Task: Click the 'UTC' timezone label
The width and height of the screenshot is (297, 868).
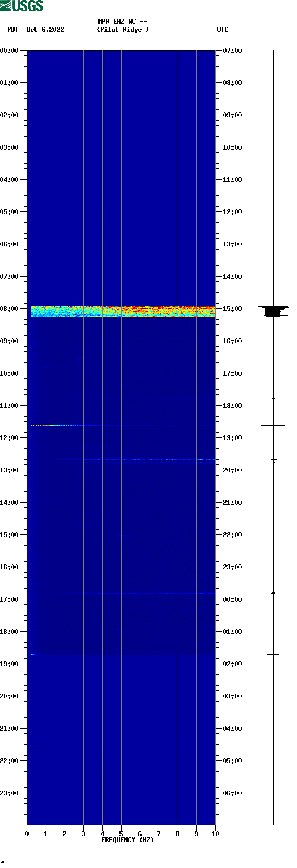Action: pyautogui.click(x=223, y=30)
